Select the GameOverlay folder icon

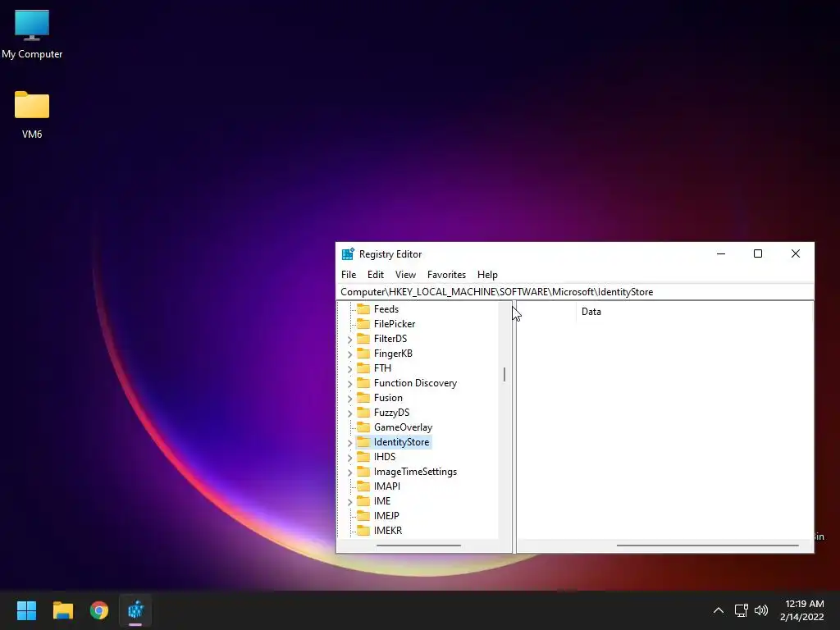(363, 427)
